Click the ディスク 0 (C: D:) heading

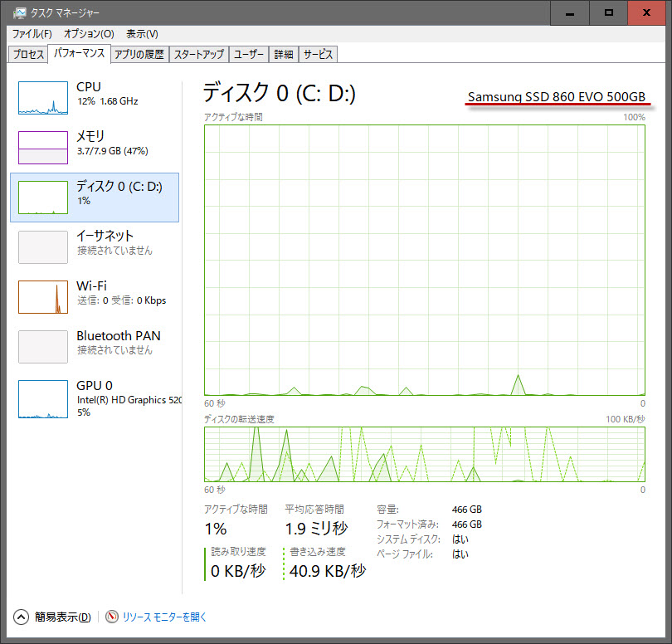coord(279,93)
